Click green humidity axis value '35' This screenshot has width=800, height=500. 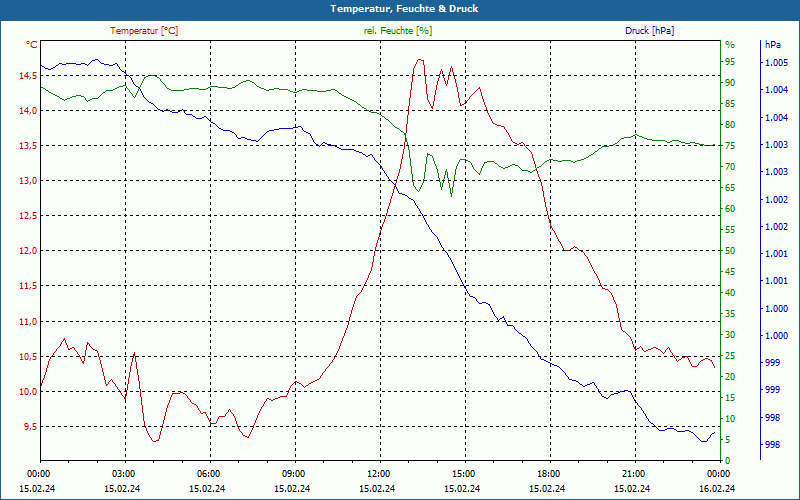(731, 314)
